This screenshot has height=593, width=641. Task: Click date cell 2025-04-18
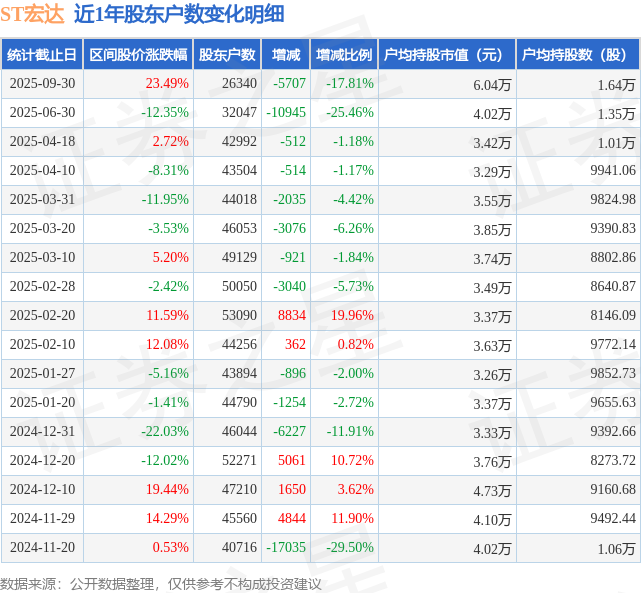(43, 141)
